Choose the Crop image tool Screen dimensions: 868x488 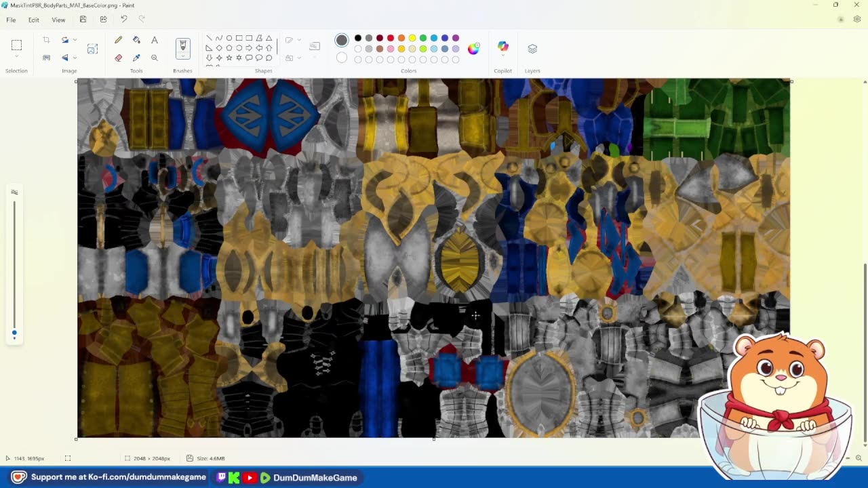point(46,40)
